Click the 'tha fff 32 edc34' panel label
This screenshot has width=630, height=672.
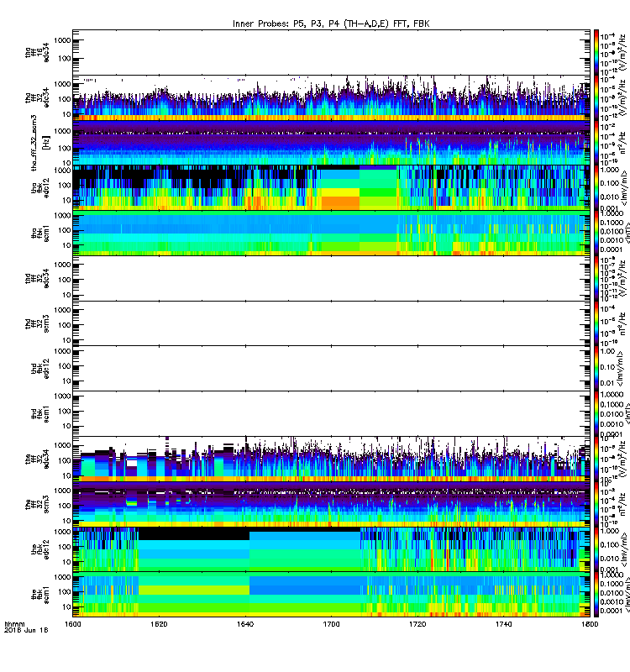(38, 97)
